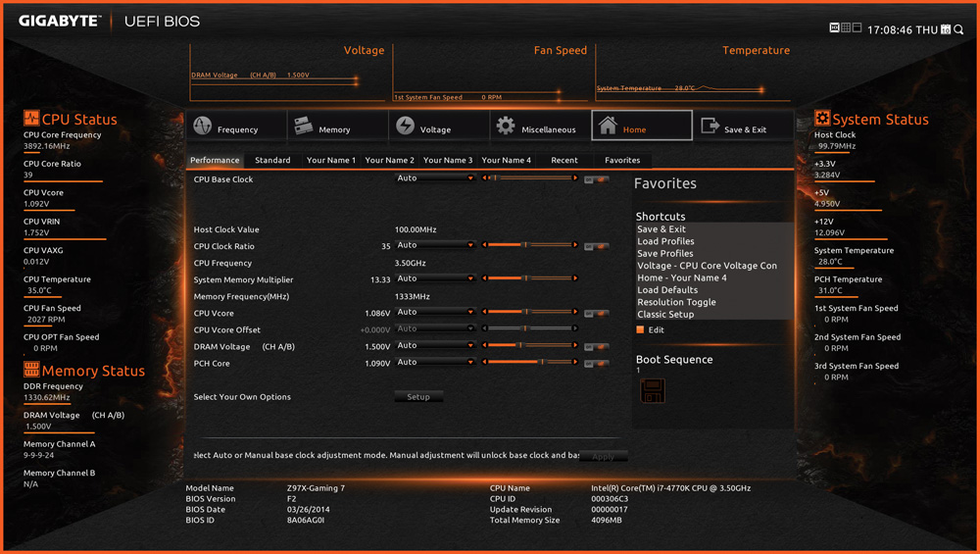Click the System Status panel icon
This screenshot has height=554, width=980.
pos(822,118)
